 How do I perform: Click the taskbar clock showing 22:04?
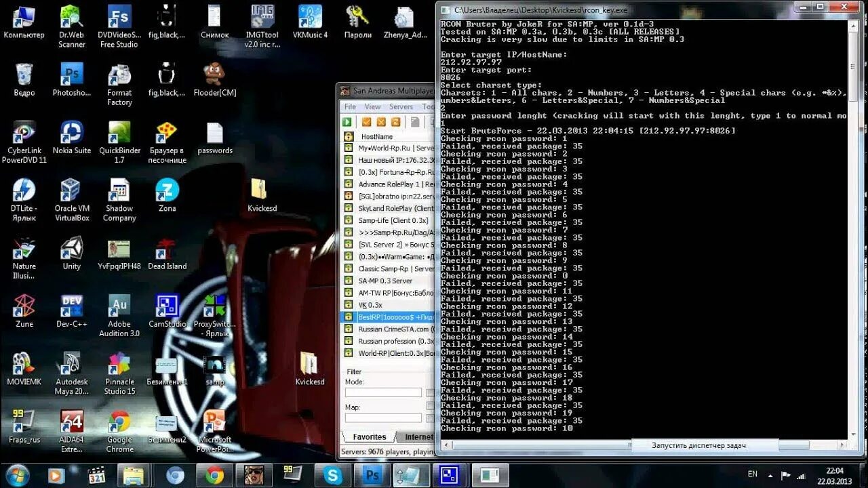(x=835, y=476)
